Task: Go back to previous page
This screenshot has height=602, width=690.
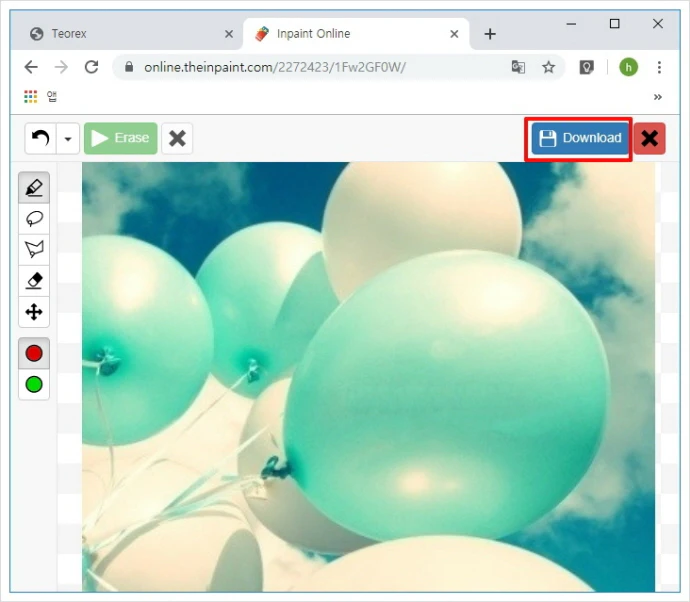Action: coord(31,67)
